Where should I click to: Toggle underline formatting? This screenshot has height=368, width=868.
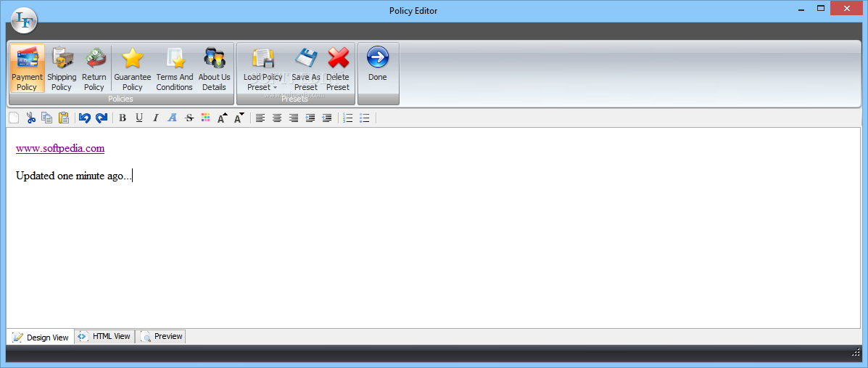click(x=139, y=118)
